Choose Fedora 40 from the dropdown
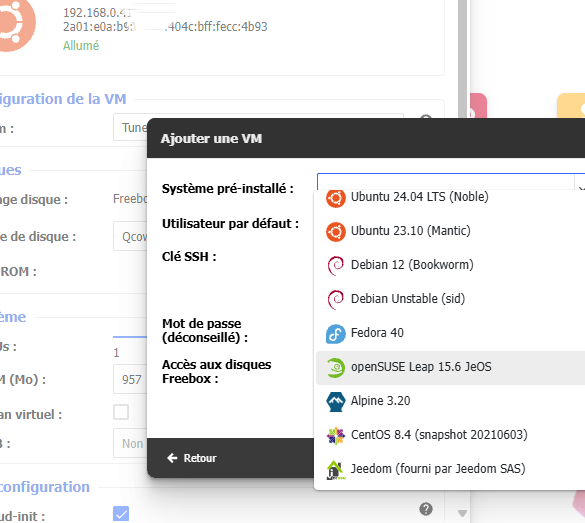Screen dimensions: 585x523 (450, 333)
